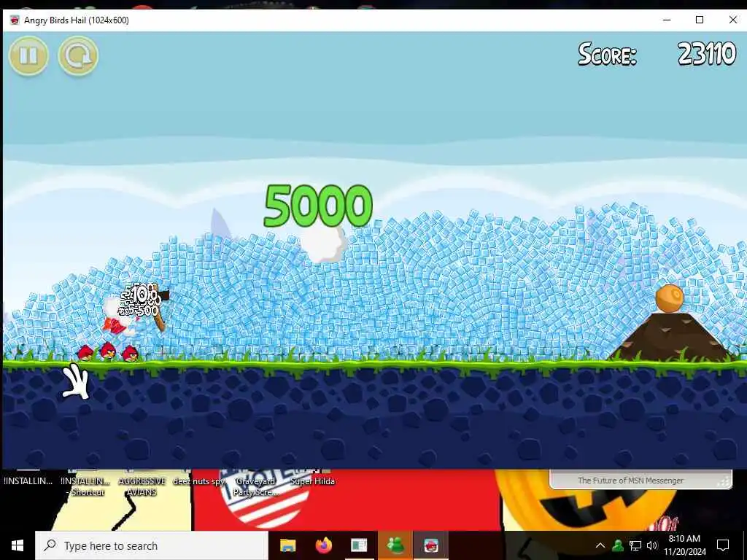Image resolution: width=747 pixels, height=560 pixels.
Task: Switch to the MSN Messenger taskbar icon
Action: pos(395,545)
